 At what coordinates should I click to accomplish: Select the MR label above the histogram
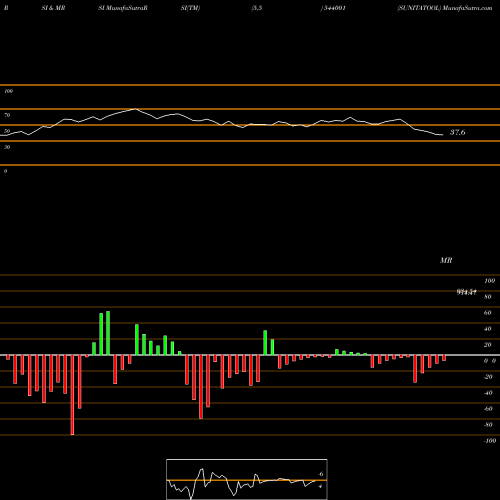pyautogui.click(x=446, y=260)
